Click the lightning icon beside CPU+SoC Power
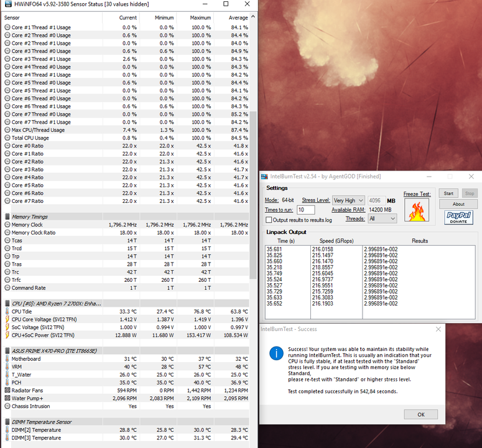Viewport: 482px width, 448px height. pos(7,335)
